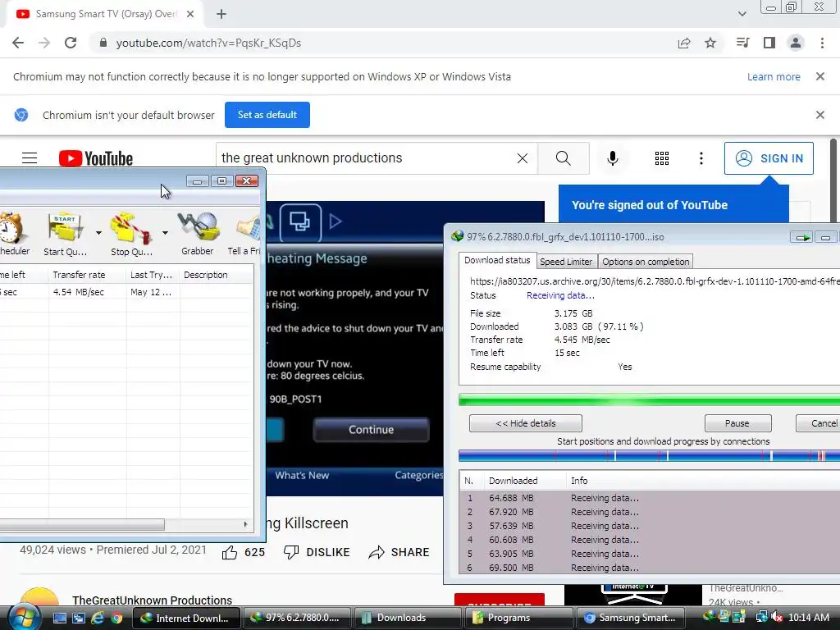Open the media control icon in the toolbar
840x630 pixels.
point(743,43)
